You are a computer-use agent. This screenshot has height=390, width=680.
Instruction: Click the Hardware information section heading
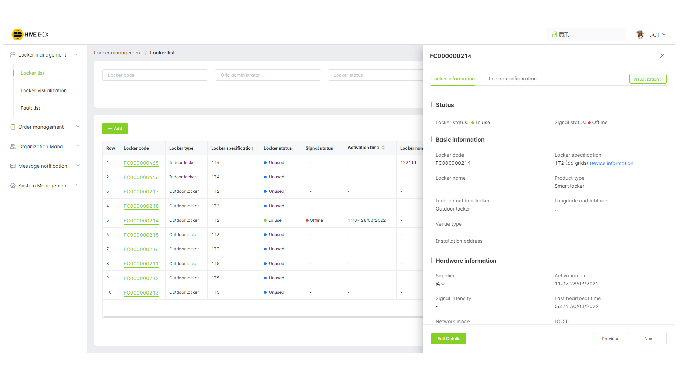[466, 261]
